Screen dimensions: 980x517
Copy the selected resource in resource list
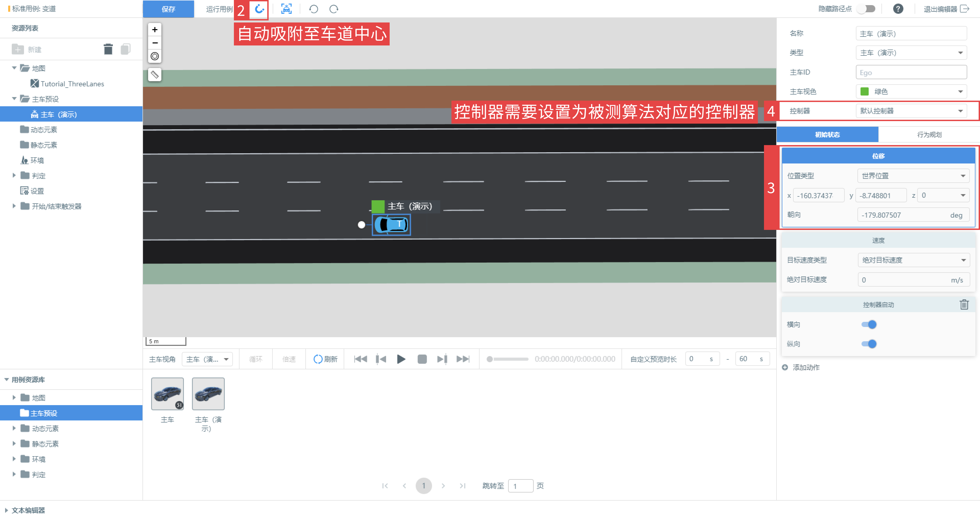(x=126, y=49)
